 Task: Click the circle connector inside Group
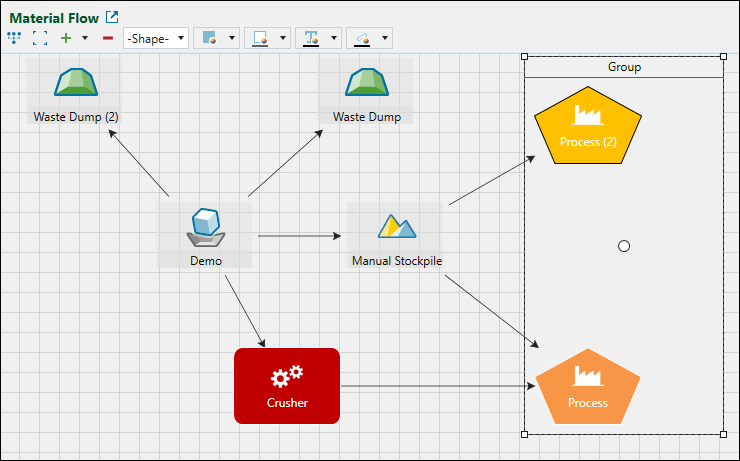624,246
